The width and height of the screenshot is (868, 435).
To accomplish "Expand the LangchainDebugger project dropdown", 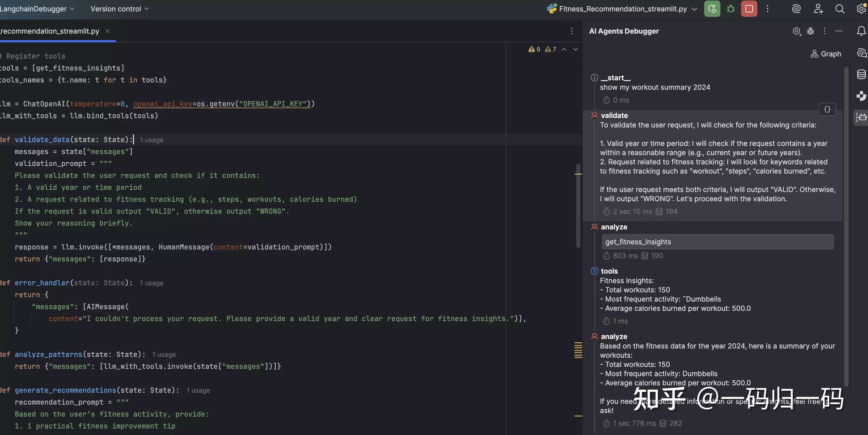I will [38, 9].
